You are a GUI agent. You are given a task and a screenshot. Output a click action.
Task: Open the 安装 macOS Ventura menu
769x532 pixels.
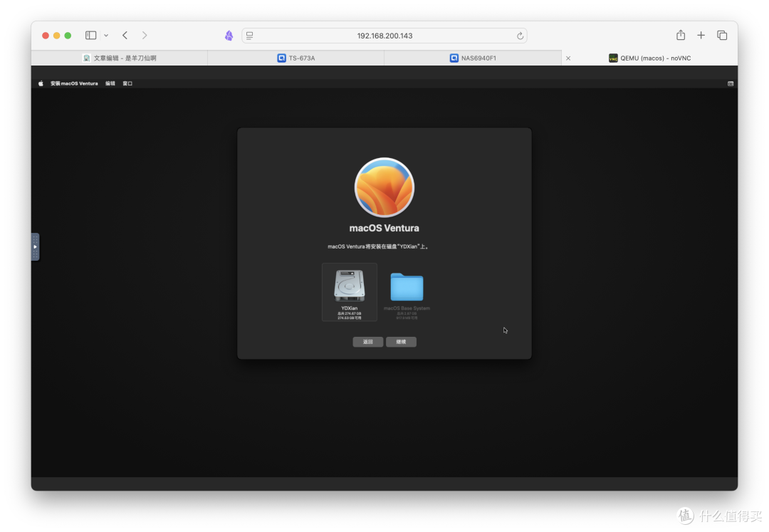click(x=74, y=83)
